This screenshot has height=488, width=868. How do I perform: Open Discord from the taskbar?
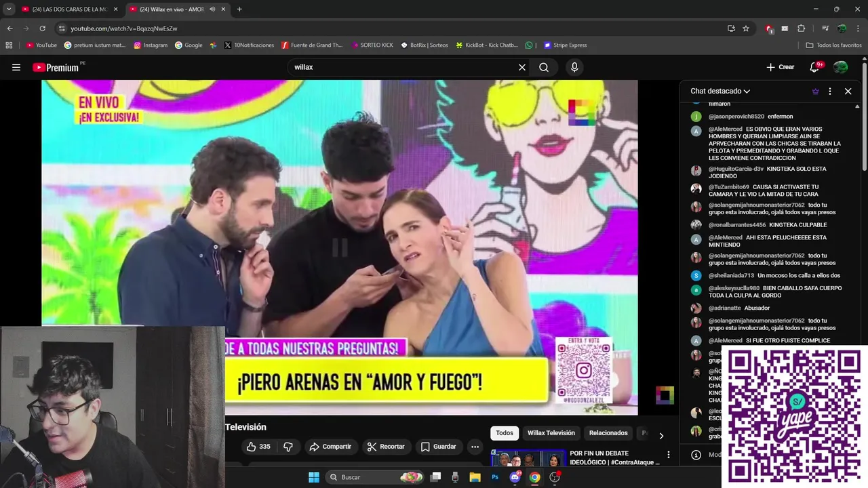[x=515, y=477]
